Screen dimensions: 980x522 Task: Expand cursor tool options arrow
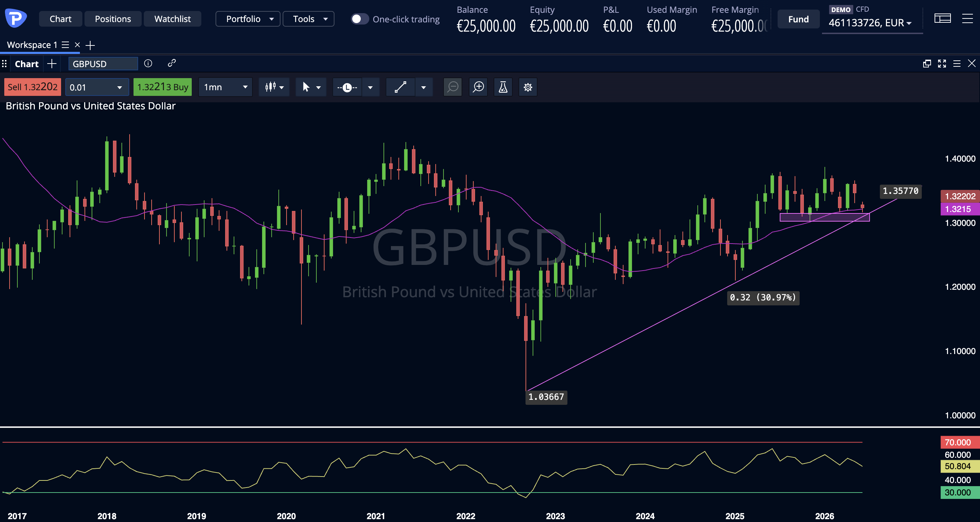tap(318, 87)
